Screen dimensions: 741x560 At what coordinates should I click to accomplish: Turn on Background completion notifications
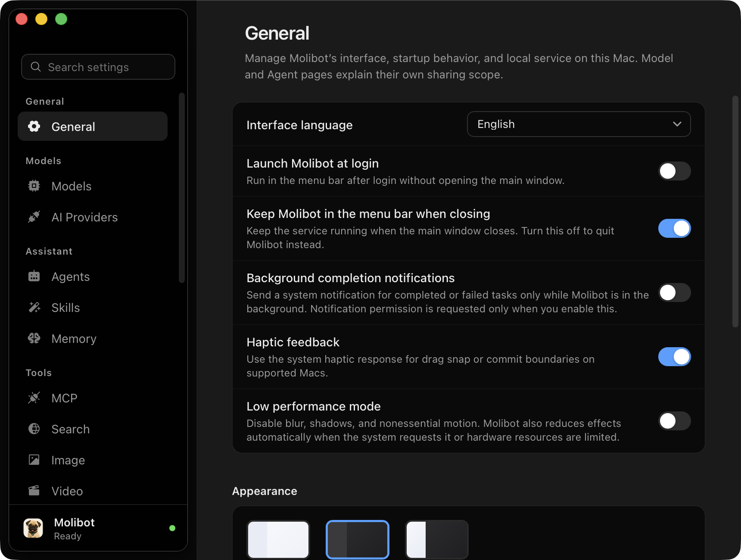674,292
